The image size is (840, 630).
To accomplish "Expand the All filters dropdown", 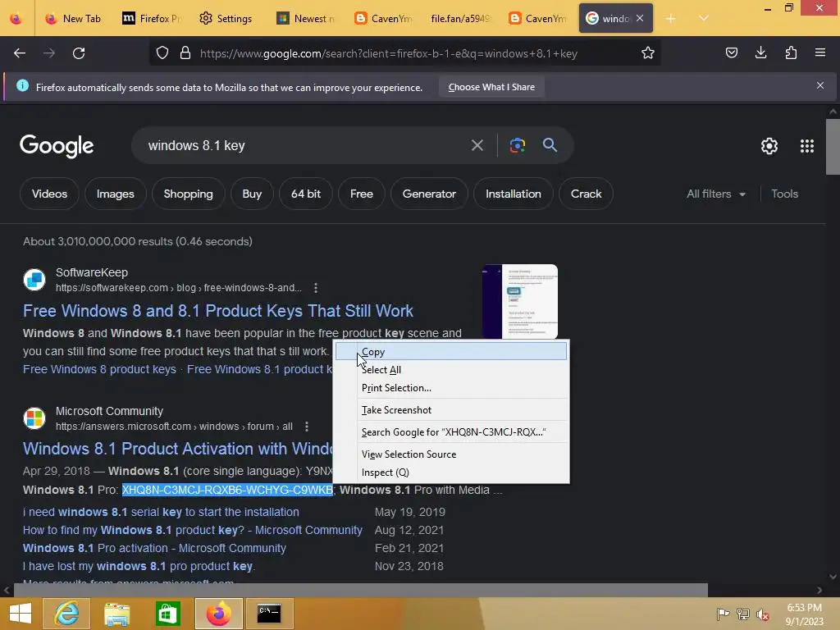I will 715,194.
